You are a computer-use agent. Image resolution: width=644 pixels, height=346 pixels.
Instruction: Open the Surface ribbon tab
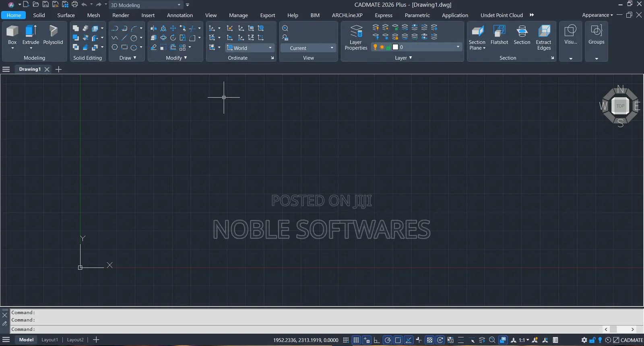66,15
